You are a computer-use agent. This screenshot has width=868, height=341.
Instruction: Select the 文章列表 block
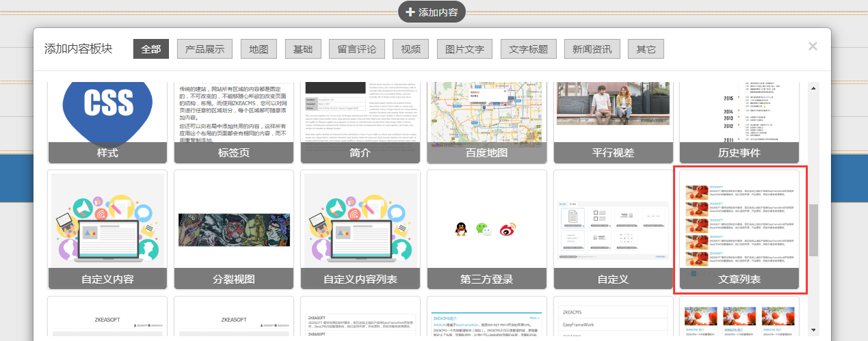pos(739,230)
